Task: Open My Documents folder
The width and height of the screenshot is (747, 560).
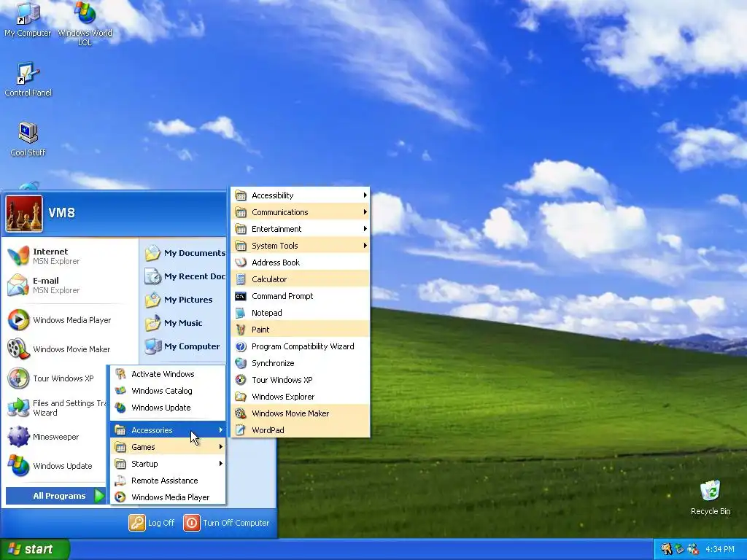Action: click(x=185, y=253)
